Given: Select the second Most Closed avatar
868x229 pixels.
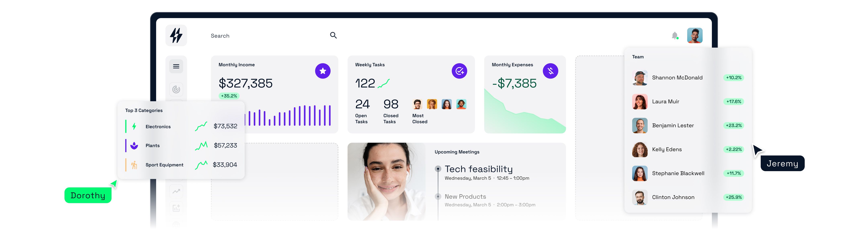Looking at the screenshot, I should coord(432,104).
